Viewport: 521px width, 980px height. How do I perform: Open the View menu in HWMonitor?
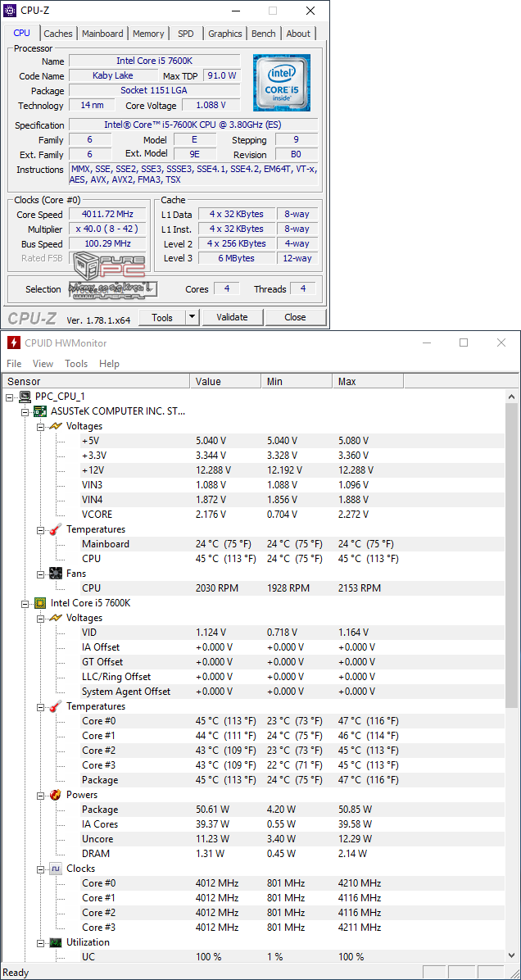[x=43, y=364]
